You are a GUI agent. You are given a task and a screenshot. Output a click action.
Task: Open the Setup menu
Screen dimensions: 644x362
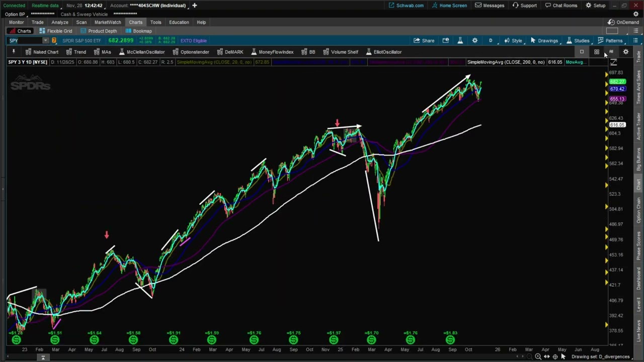click(595, 6)
